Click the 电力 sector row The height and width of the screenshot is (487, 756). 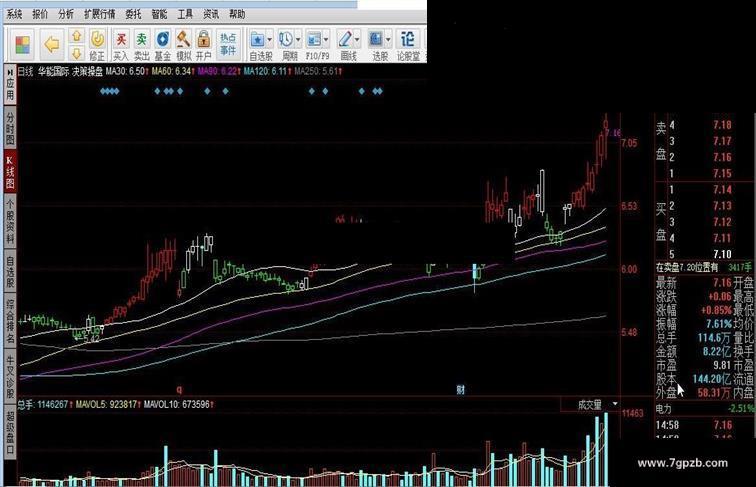(704, 409)
